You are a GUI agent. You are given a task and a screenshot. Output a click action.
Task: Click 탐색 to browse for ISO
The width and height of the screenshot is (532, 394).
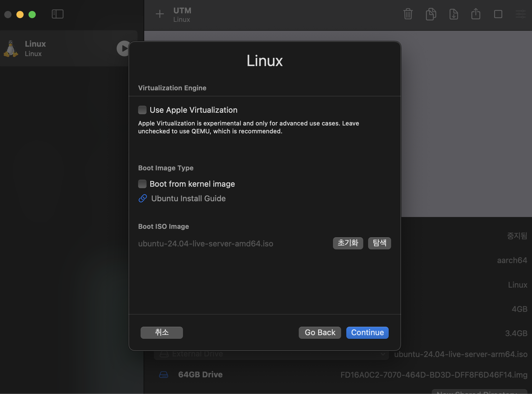(x=380, y=243)
